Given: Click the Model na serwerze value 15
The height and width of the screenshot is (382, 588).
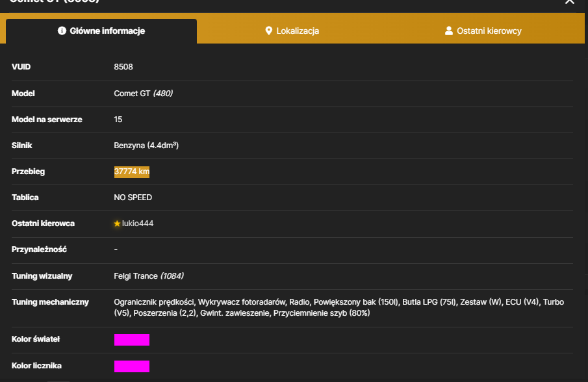Looking at the screenshot, I should pyautogui.click(x=118, y=119).
